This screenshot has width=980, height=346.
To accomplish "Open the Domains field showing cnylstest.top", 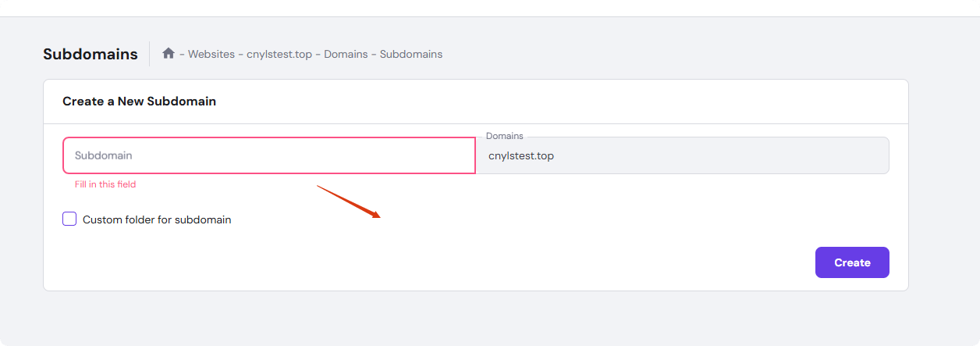I will click(x=683, y=155).
